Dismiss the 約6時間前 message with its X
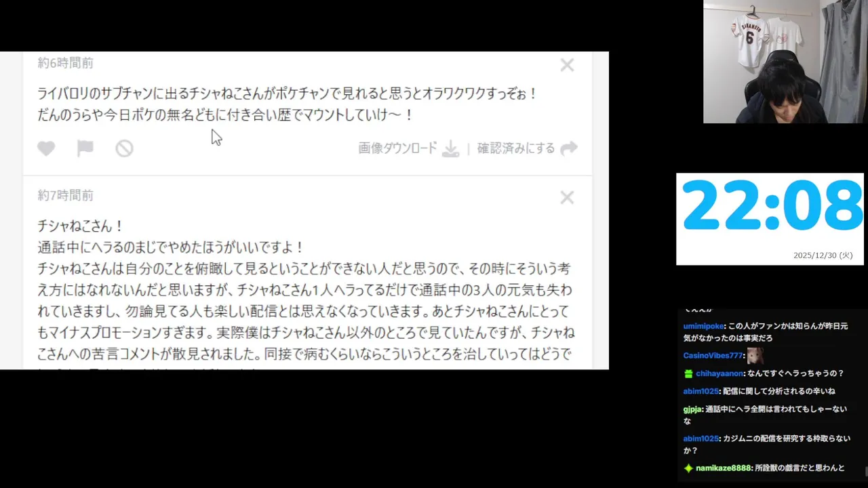Screen dimensions: 868x488 pos(567,65)
